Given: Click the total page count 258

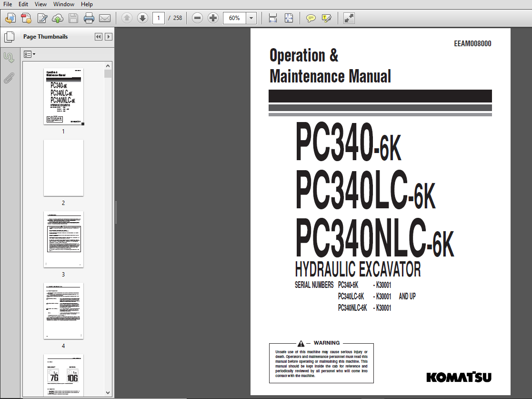Looking at the screenshot, I should 178,18.
